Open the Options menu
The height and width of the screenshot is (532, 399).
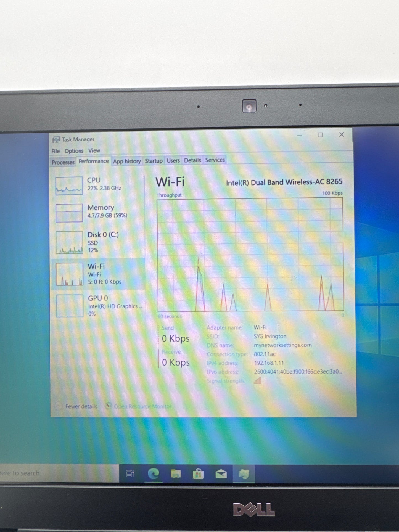(74, 151)
